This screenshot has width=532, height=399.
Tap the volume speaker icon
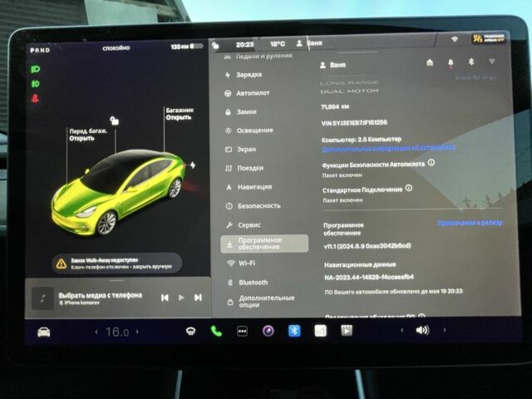[422, 330]
